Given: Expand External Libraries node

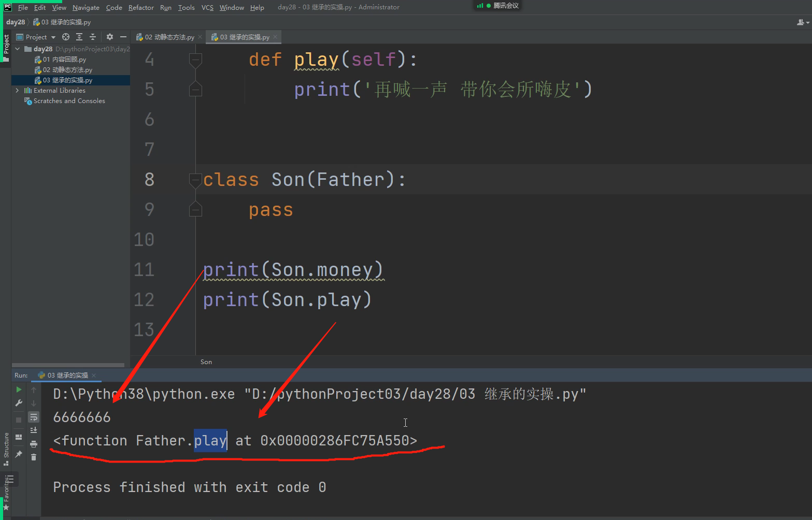Looking at the screenshot, I should [x=18, y=91].
